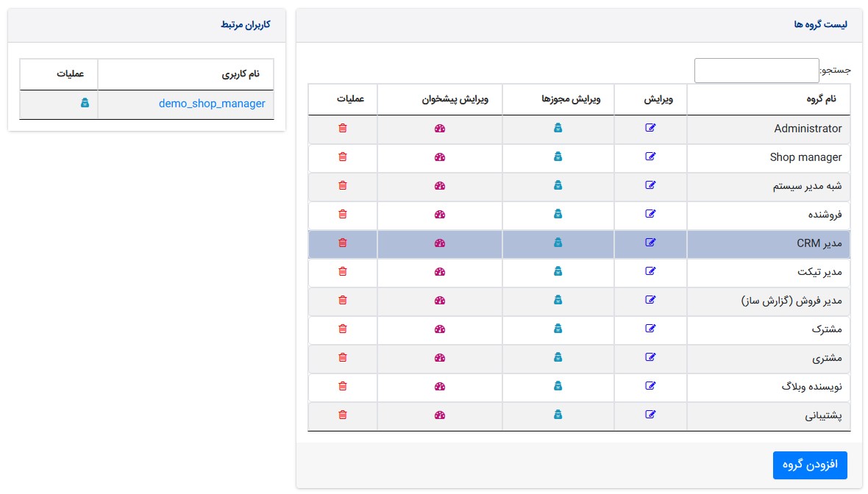Delete the مشترک group
This screenshot has width=868, height=494.
342,329
